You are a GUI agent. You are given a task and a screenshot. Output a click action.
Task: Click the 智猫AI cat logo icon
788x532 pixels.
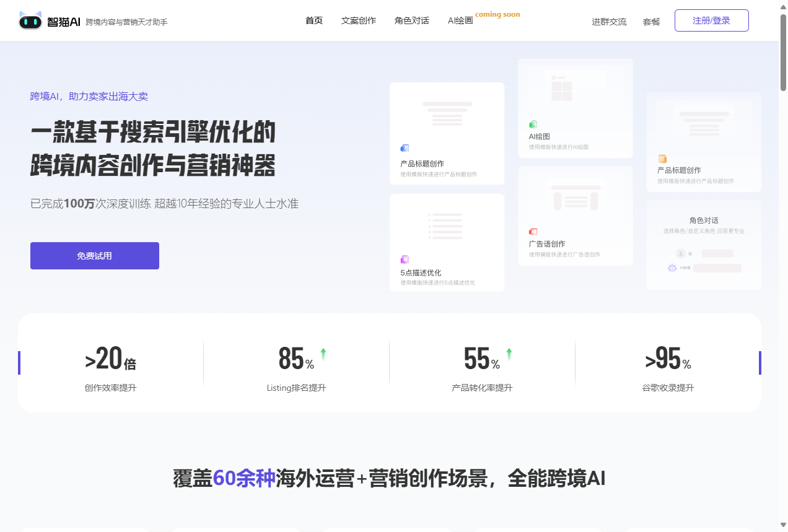point(30,21)
